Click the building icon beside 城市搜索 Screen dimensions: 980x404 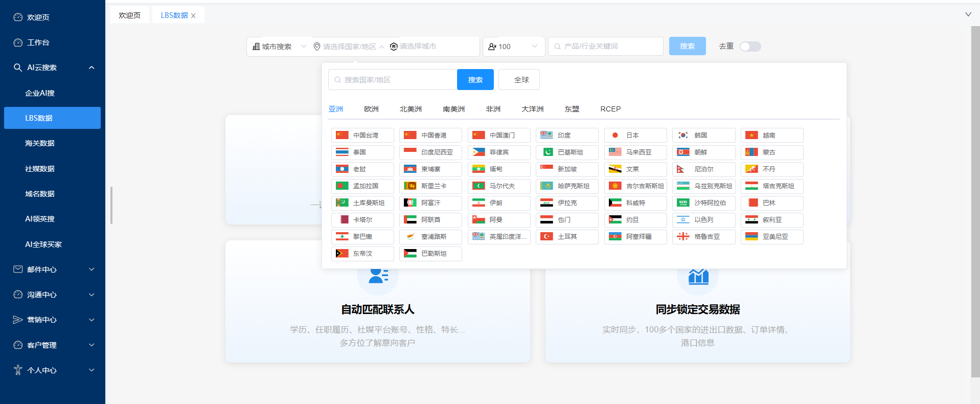click(x=256, y=47)
